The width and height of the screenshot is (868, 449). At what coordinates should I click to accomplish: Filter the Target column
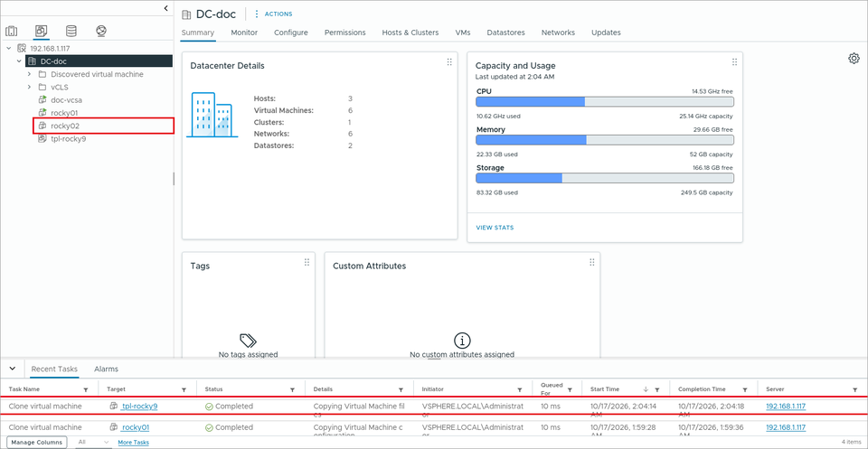tap(184, 390)
